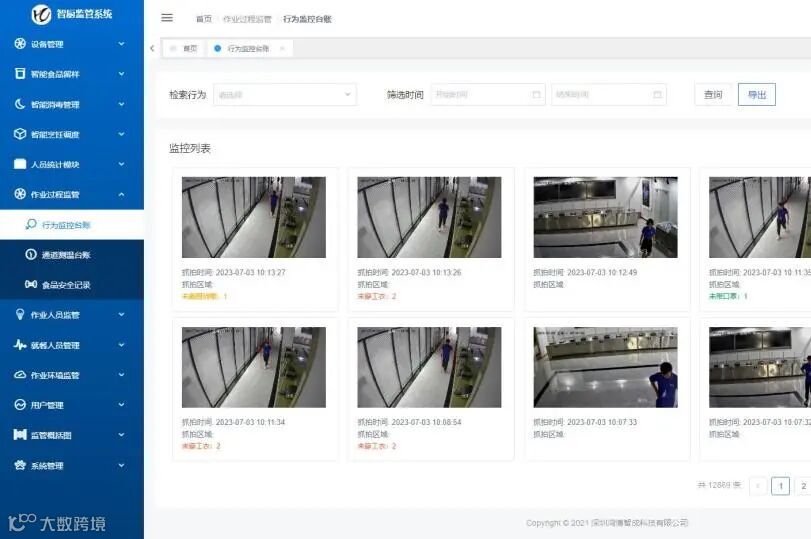Expand the 作业环境监管 menu chevron
811x539 pixels.
121,375
